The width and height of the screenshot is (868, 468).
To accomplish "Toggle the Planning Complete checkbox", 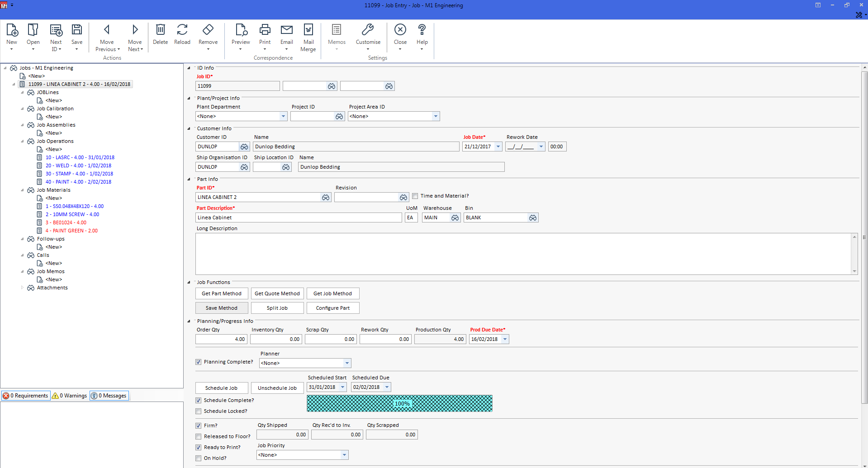I will (198, 362).
